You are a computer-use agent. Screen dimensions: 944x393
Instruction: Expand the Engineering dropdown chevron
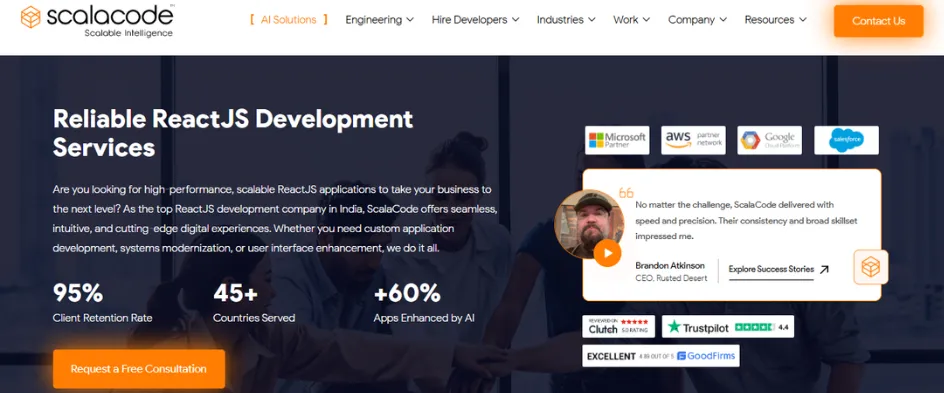point(410,20)
